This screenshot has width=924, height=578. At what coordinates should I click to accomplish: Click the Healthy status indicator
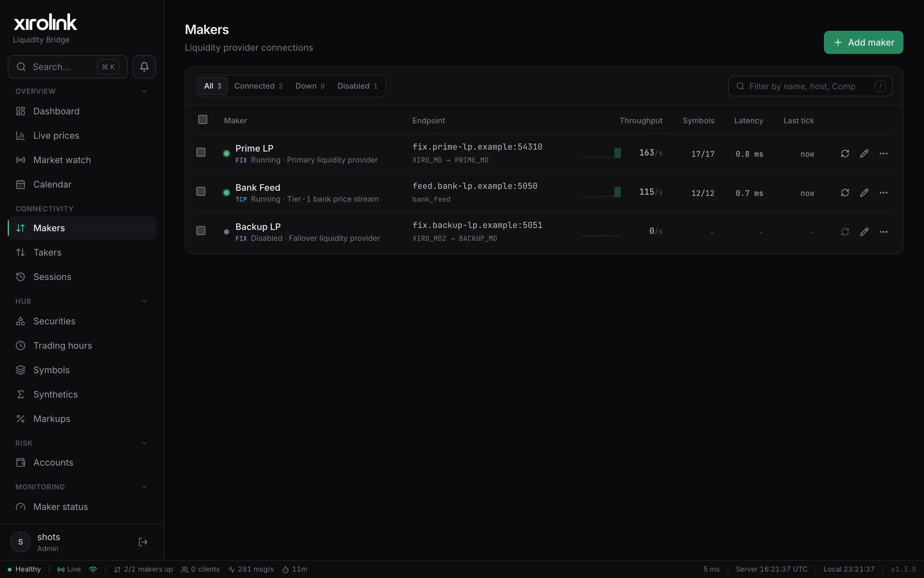pos(24,569)
